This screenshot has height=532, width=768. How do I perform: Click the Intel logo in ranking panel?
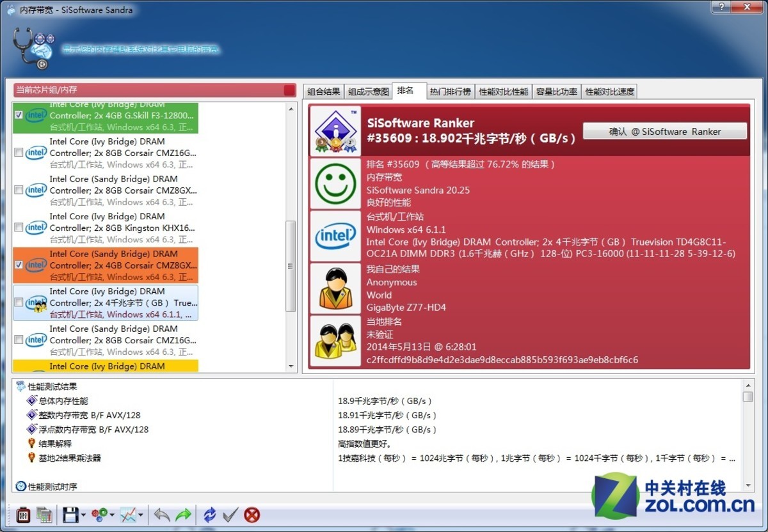coord(334,236)
